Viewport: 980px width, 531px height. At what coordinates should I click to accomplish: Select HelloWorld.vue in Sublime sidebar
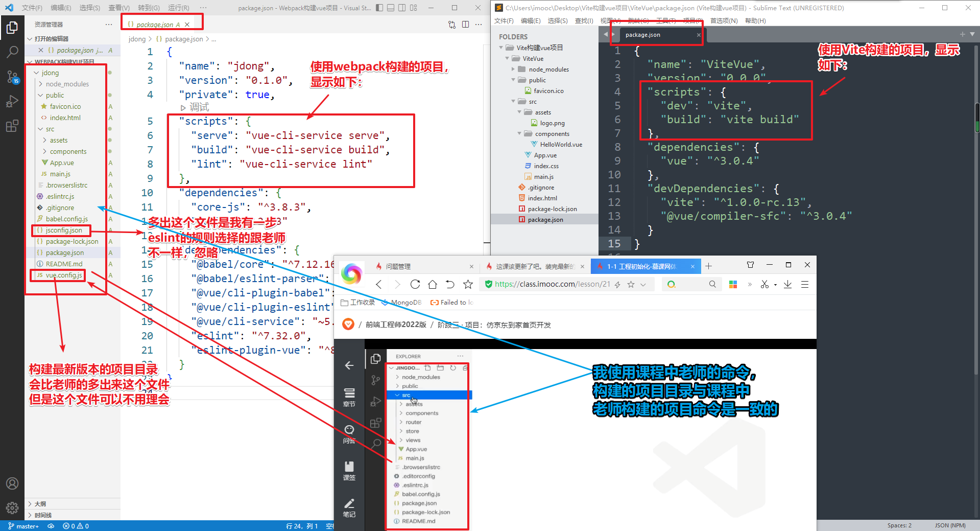[x=561, y=144]
